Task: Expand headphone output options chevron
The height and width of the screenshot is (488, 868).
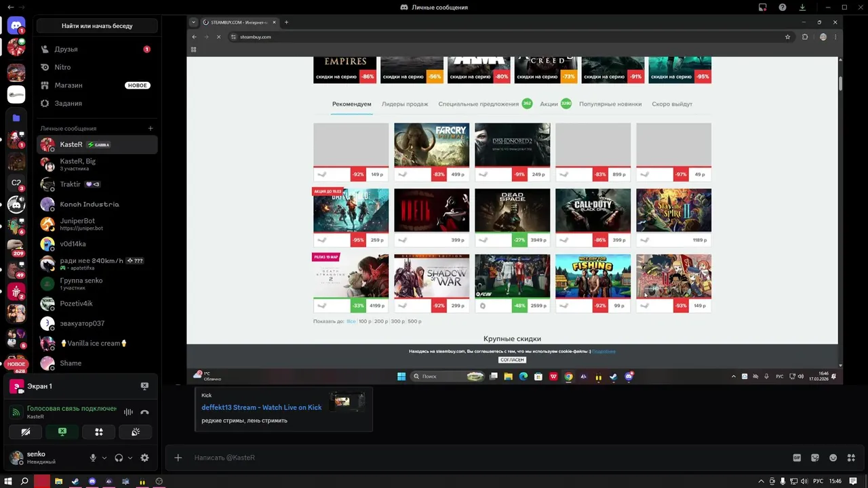Action: click(130, 457)
